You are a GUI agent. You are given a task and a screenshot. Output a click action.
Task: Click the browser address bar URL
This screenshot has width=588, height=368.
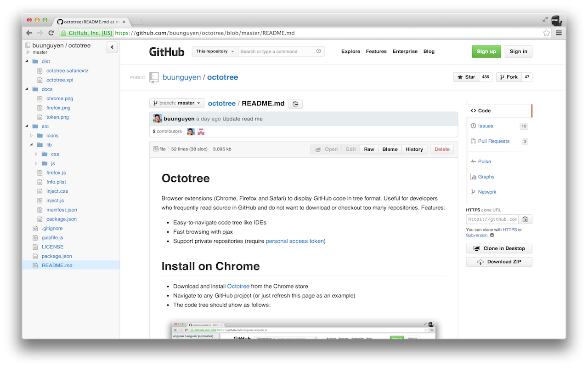point(204,33)
